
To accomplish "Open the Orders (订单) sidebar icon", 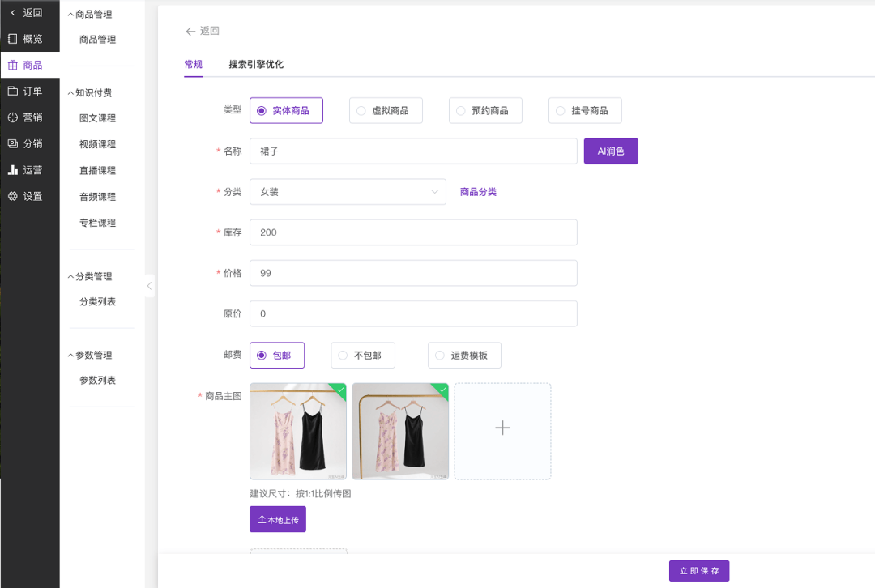I will [x=13, y=92].
